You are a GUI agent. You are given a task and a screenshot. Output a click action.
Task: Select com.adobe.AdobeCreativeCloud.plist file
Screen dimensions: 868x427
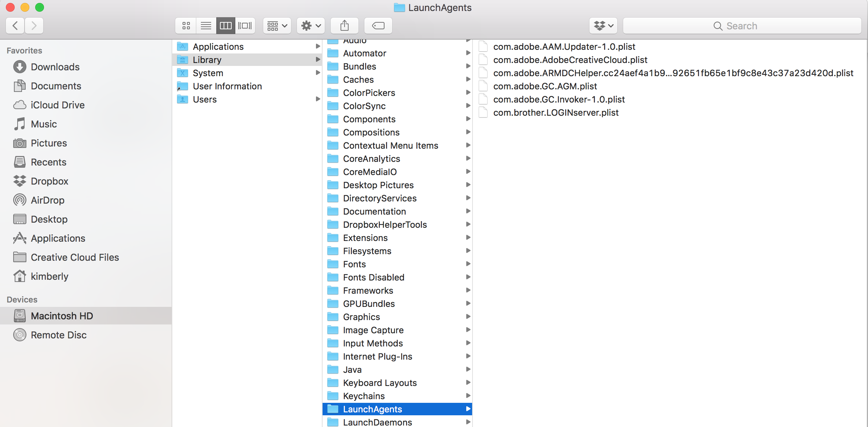[x=570, y=60]
